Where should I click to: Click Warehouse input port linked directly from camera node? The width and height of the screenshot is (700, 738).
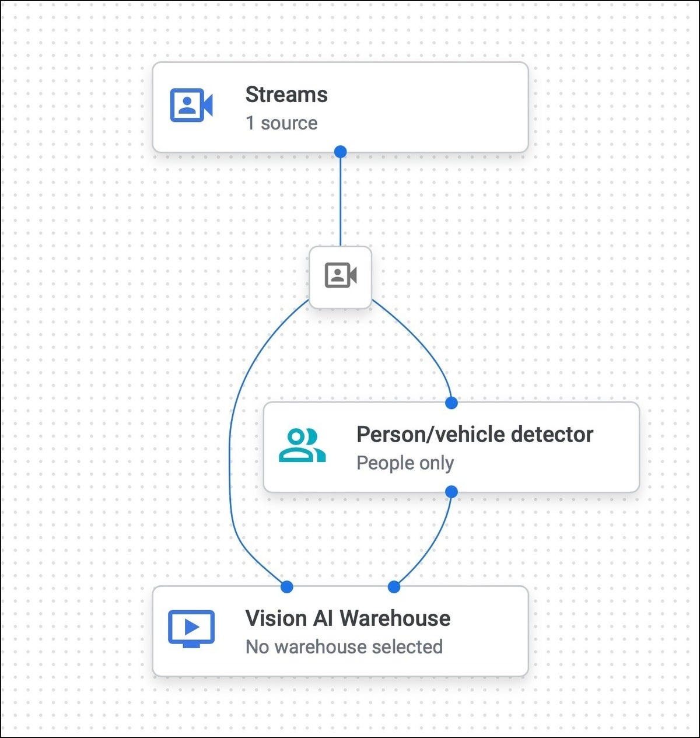[x=286, y=586]
